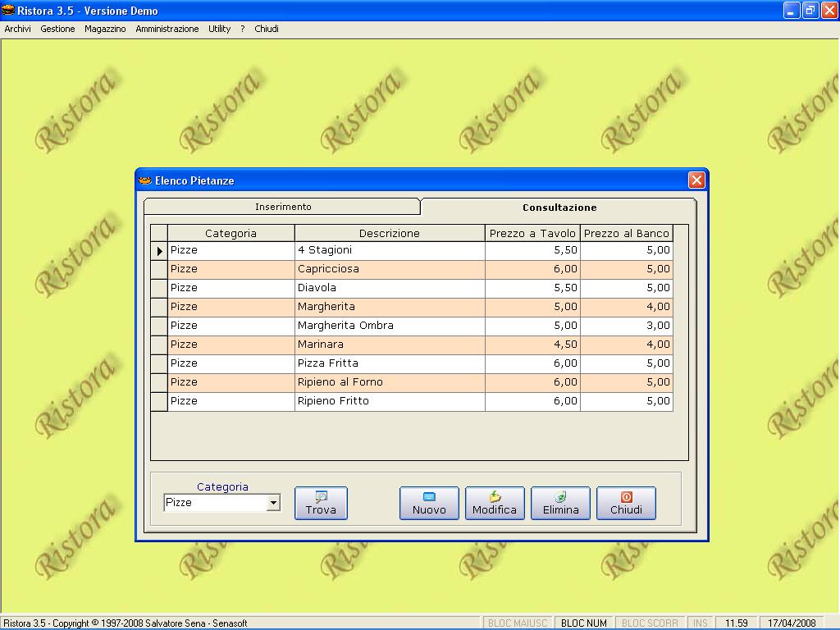Open the Gestione menu
Viewport: 840px width, 630px height.
[x=57, y=29]
